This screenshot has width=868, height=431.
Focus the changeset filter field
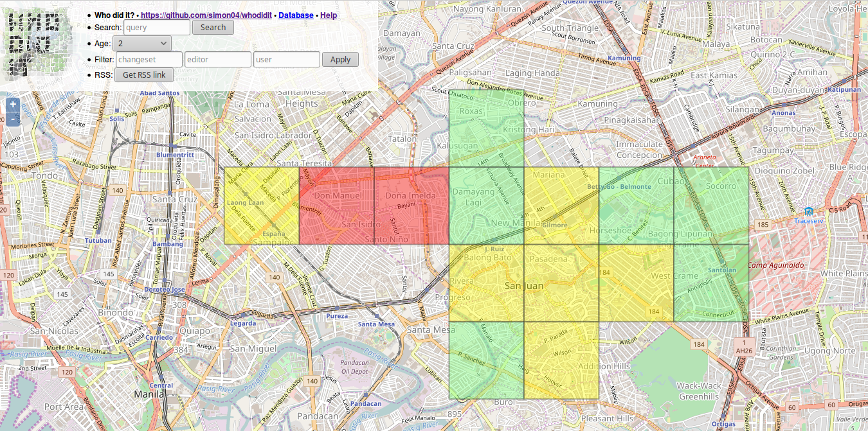(x=149, y=60)
